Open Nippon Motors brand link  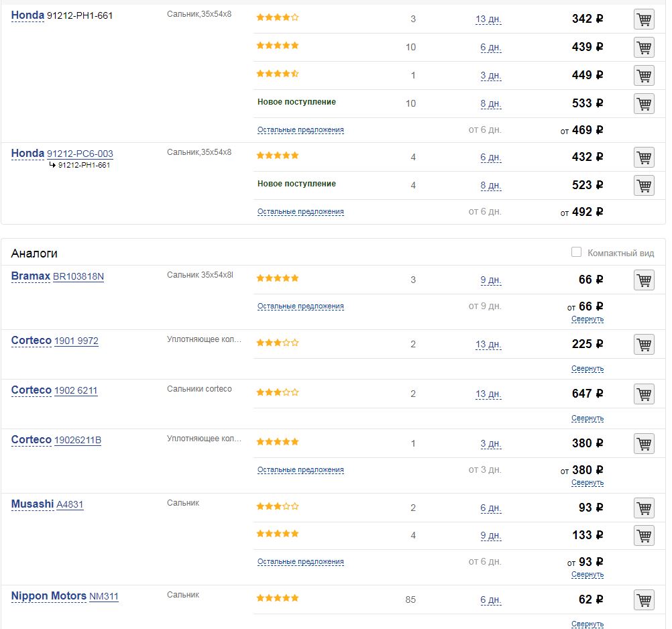coord(49,595)
